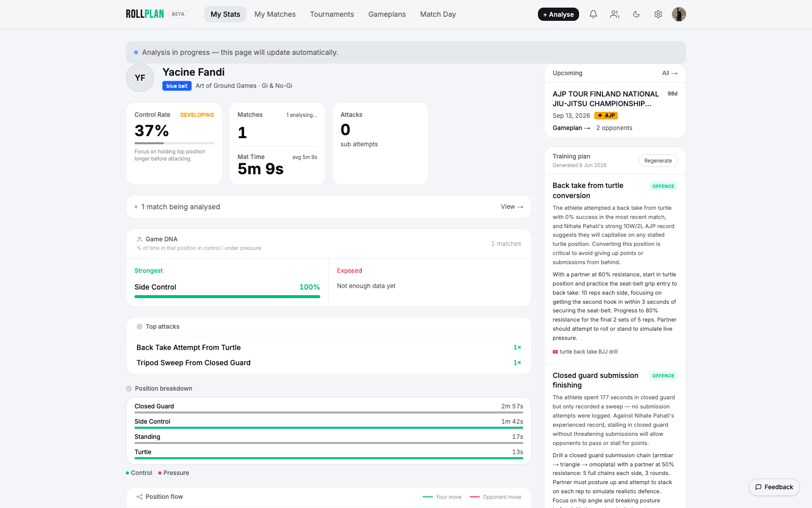Click the Regenerate training plan button
Image resolution: width=812 pixels, height=508 pixels.
[x=658, y=161]
